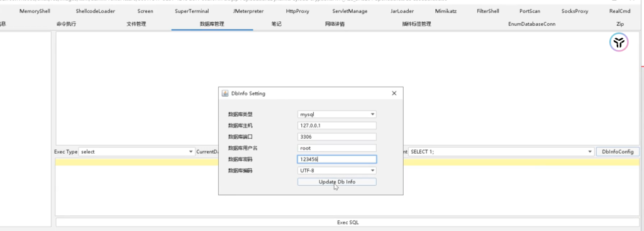Open the Screen tab
The image size is (644, 231).
(145, 11)
